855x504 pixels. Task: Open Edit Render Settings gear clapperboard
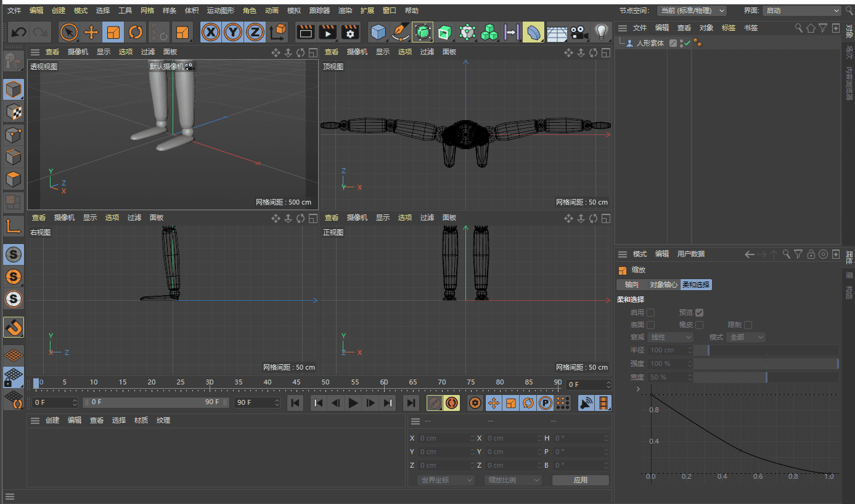[350, 32]
